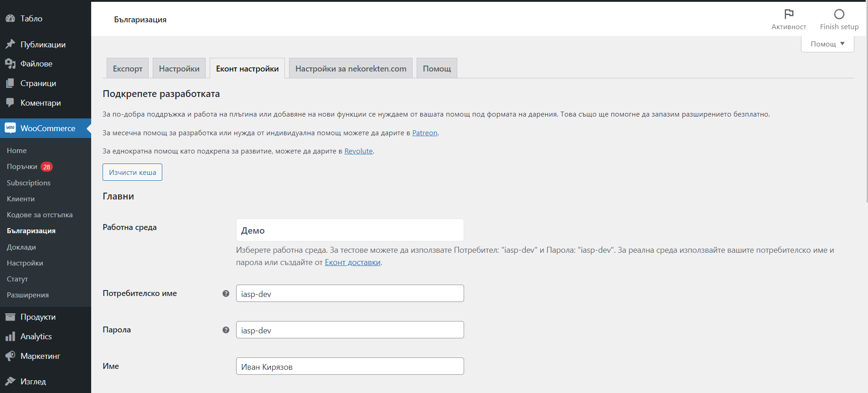Click the Главни section heading
The height and width of the screenshot is (393, 868).
pos(118,196)
